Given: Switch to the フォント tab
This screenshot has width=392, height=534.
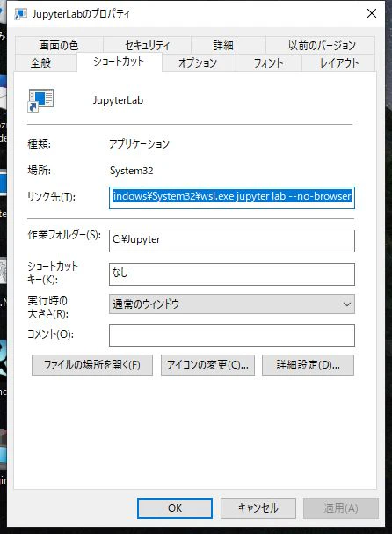Looking at the screenshot, I should point(268,63).
